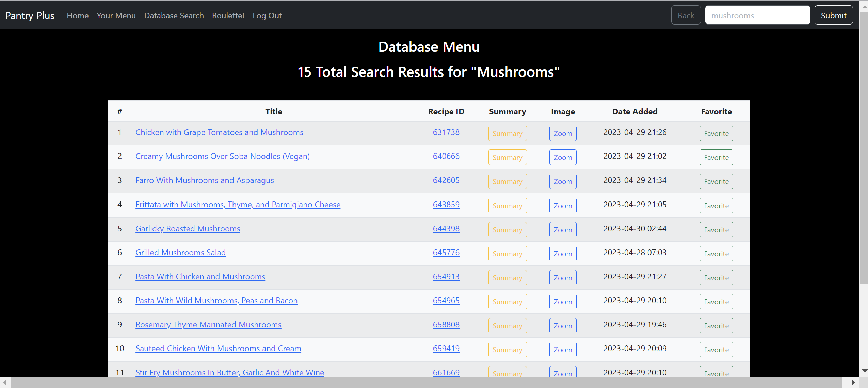This screenshot has height=388, width=868.
Task: Favorite the Garlicky Roasted Mushrooms recipe
Action: click(x=716, y=230)
